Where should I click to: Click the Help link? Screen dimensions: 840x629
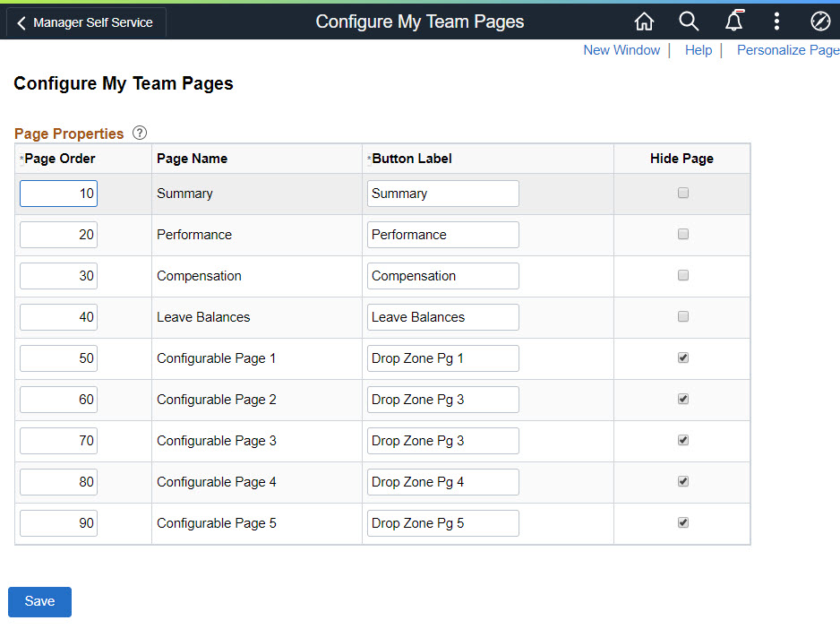pyautogui.click(x=699, y=50)
